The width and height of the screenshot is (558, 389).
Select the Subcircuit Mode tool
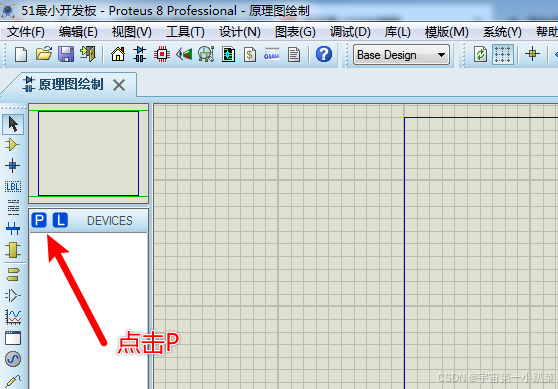click(13, 250)
